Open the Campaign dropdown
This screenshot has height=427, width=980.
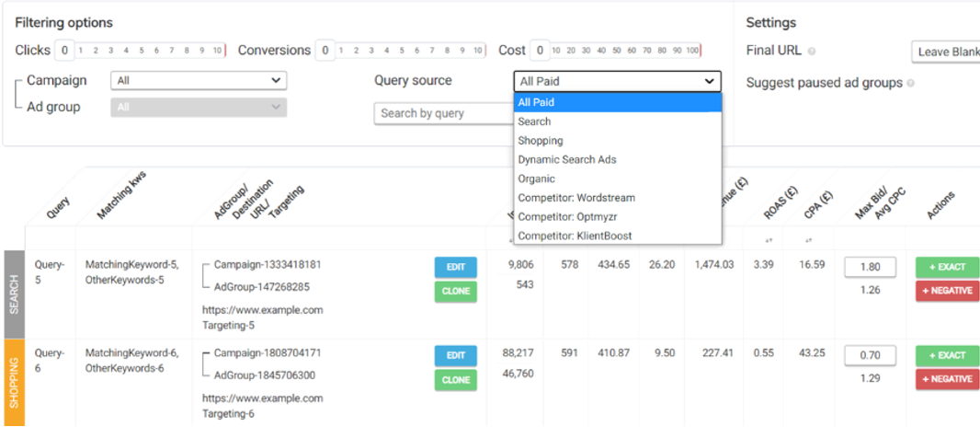(x=198, y=81)
